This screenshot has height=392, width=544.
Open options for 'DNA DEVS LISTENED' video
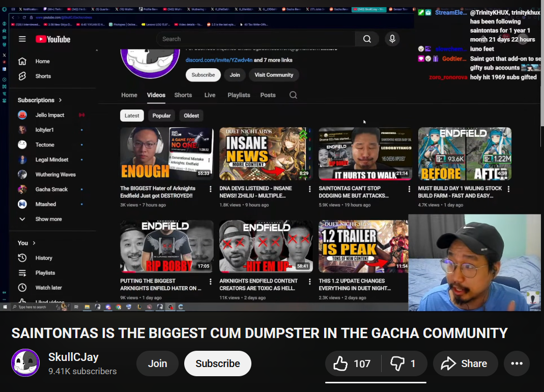pyautogui.click(x=309, y=189)
